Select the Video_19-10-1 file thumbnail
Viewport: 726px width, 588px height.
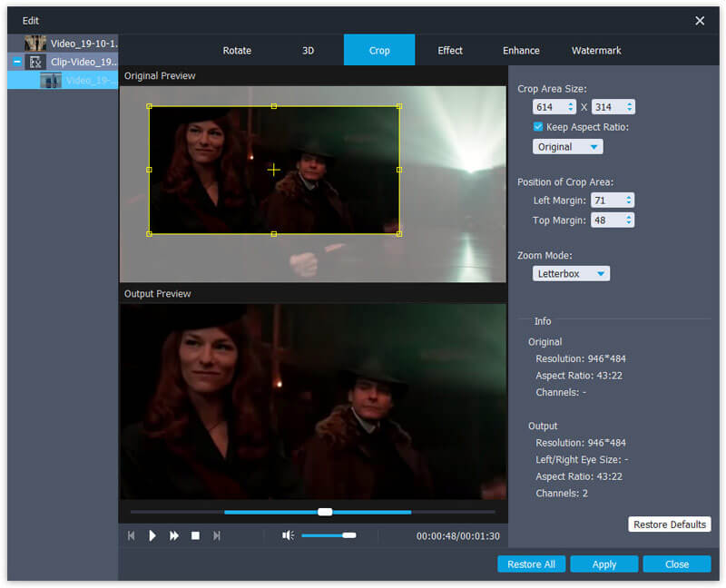click(35, 44)
